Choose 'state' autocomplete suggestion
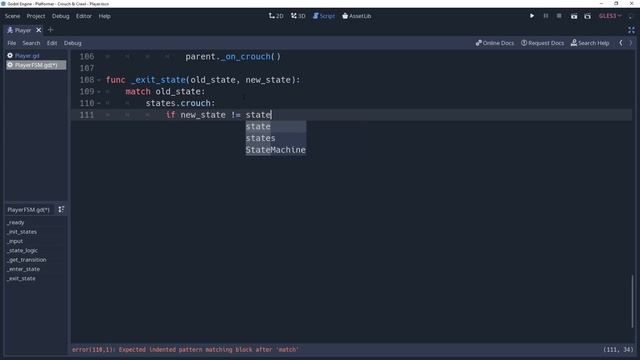The height and width of the screenshot is (360, 640). pos(276,127)
